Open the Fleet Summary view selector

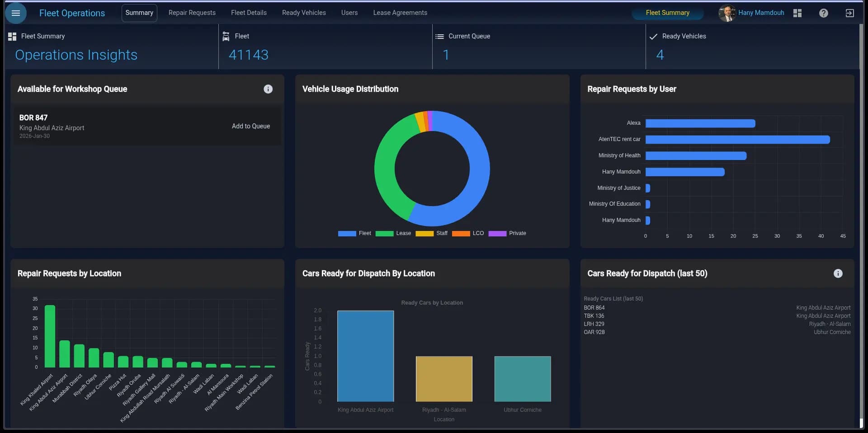[668, 13]
